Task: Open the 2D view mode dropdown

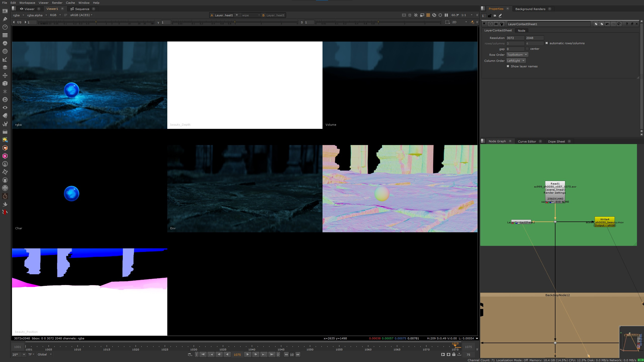Action: [x=460, y=22]
